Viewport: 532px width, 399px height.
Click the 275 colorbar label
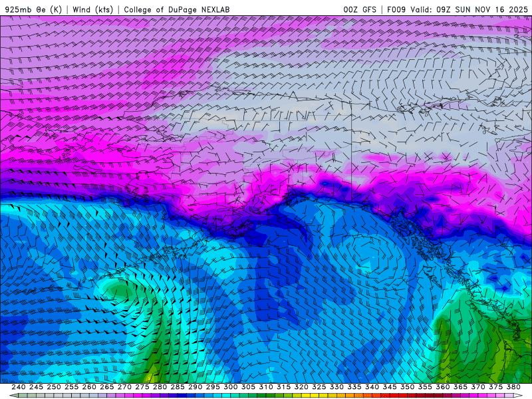(142, 387)
